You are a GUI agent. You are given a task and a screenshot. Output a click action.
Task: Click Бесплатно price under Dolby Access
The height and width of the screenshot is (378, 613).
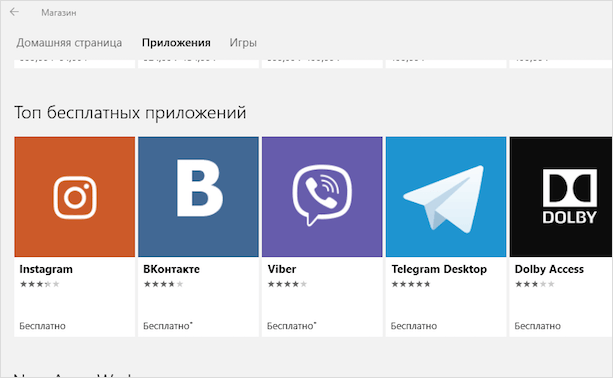[538, 326]
